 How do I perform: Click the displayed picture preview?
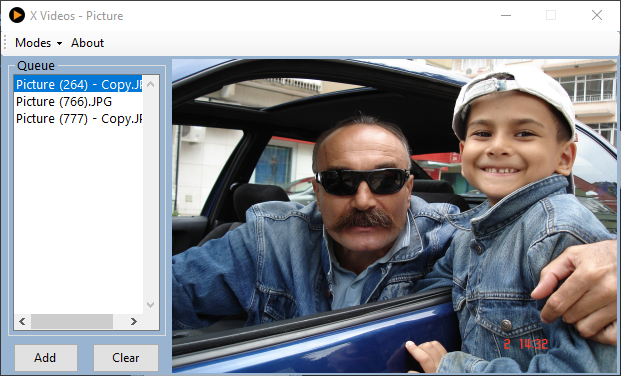(394, 216)
